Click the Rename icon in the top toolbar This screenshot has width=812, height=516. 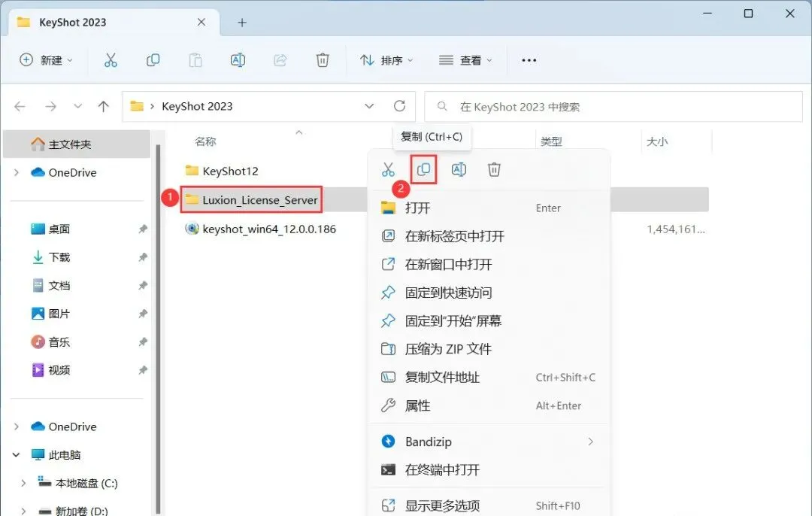(238, 60)
